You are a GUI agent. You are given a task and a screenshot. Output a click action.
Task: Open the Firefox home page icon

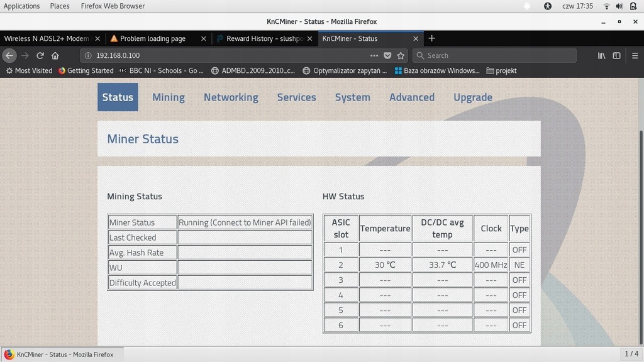55,55
